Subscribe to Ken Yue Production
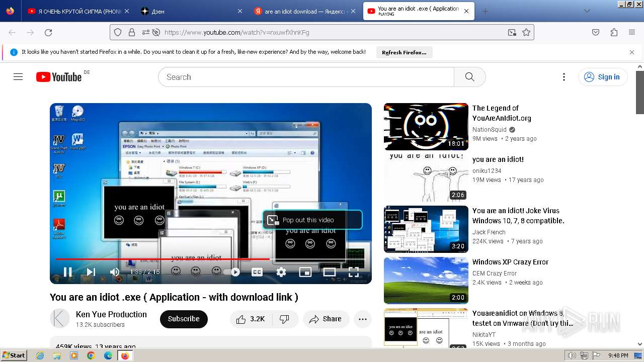Viewport: 644px width, 362px height. [184, 319]
